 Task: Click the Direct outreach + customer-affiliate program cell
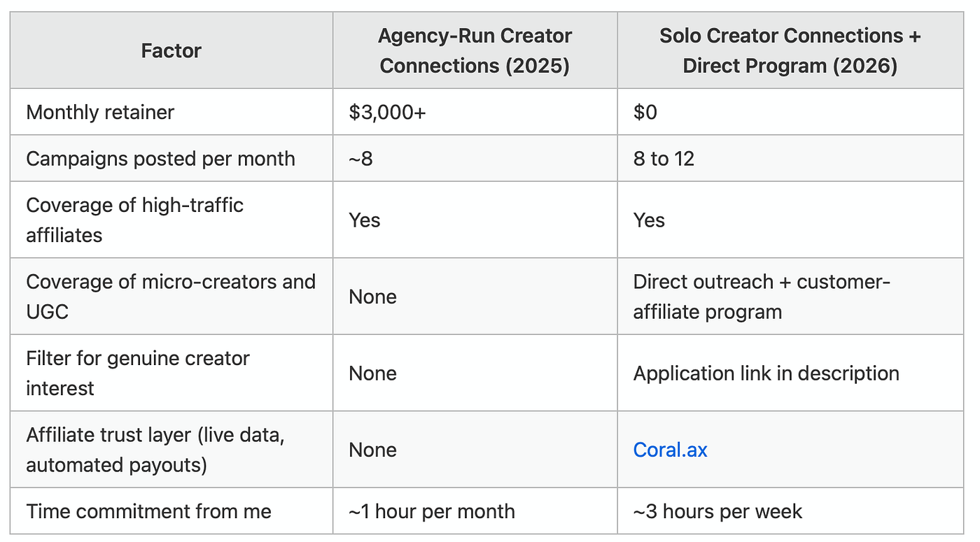[x=762, y=297]
